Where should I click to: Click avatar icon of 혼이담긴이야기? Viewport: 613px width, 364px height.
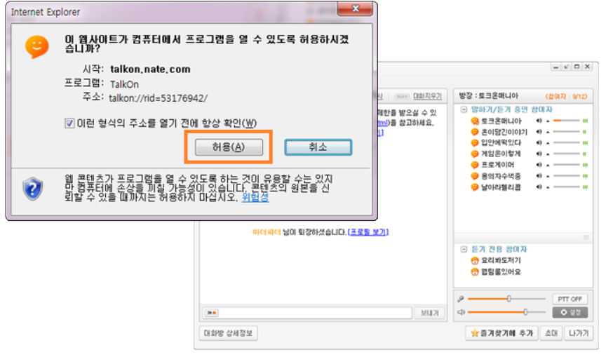pyautogui.click(x=475, y=132)
